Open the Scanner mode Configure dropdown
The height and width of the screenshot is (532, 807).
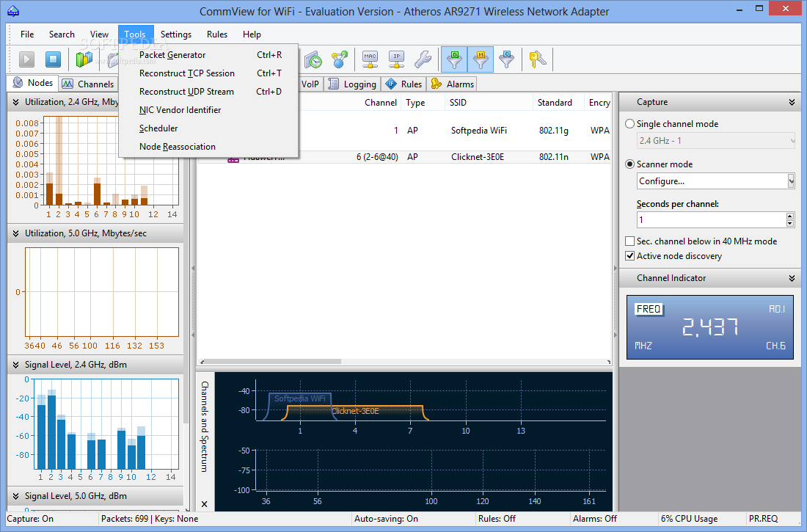coord(790,181)
